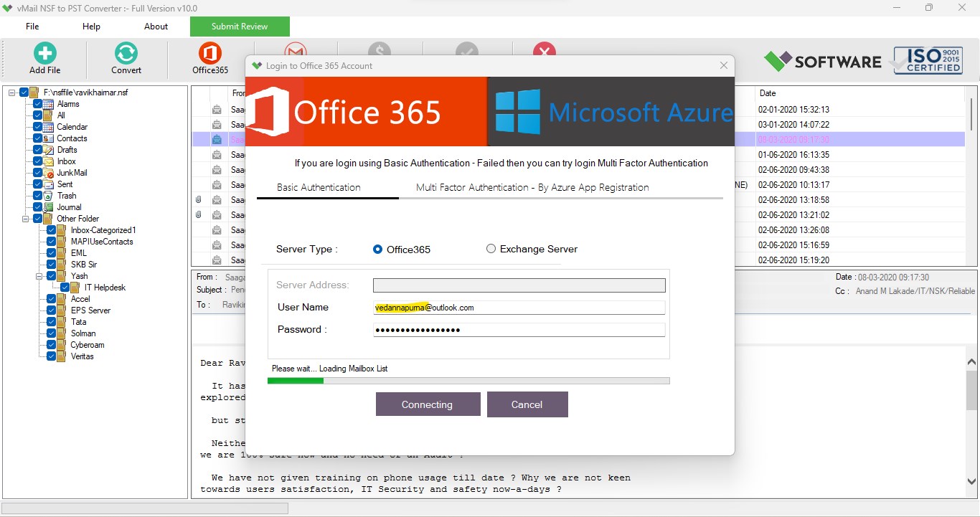This screenshot has height=517, width=980.
Task: Click the JunkMail folder icon
Action: [48, 173]
